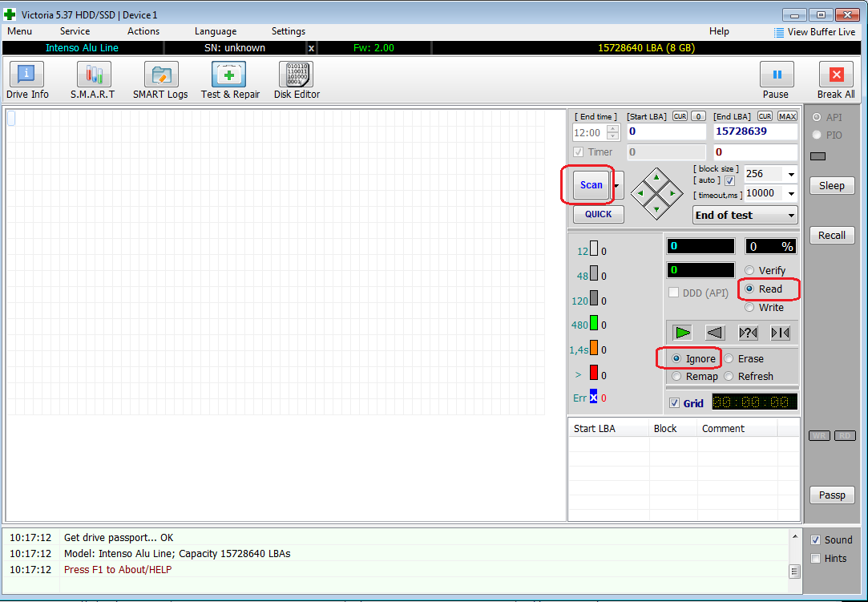Expand the End of test dropdown

pyautogui.click(x=792, y=216)
